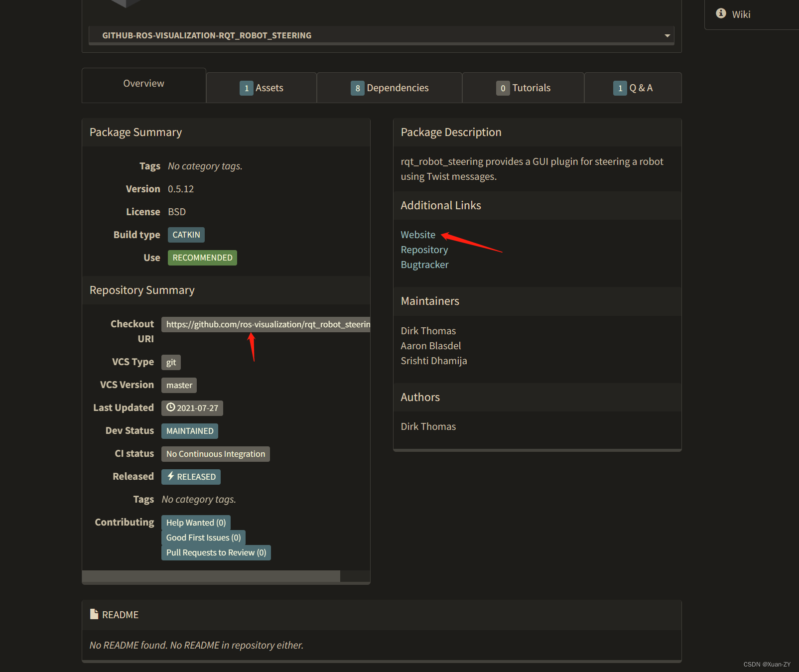
Task: Click the Package Description heading
Action: (x=451, y=132)
